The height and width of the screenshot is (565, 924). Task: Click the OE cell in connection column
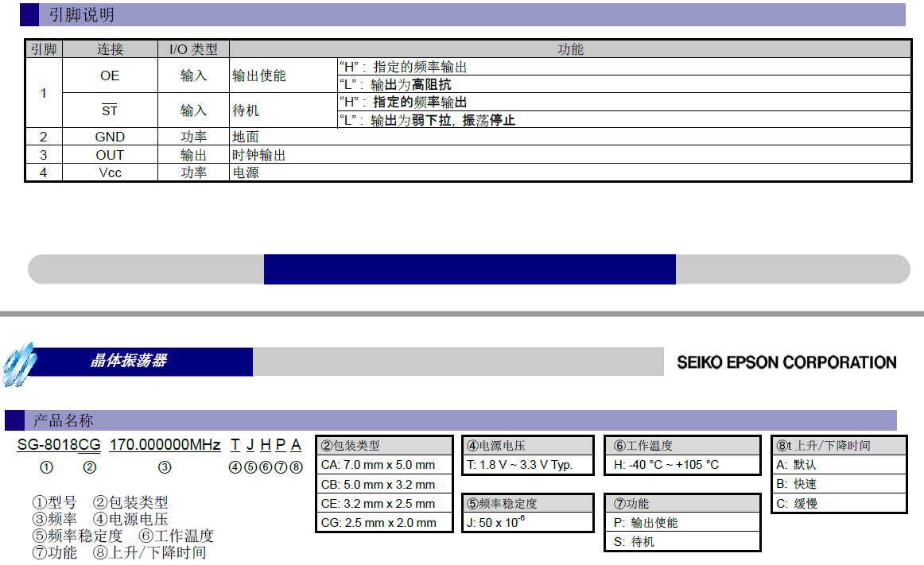click(x=111, y=75)
